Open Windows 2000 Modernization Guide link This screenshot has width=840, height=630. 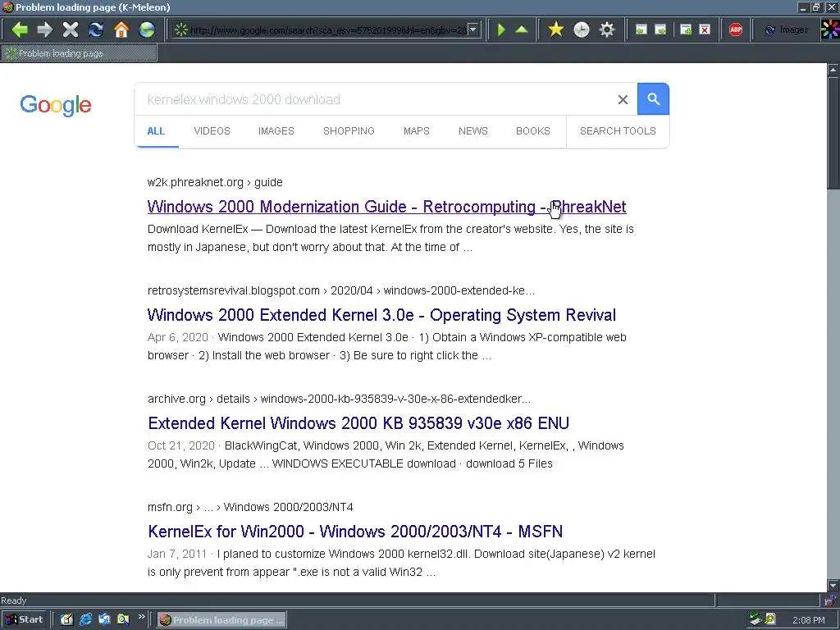coord(387,207)
